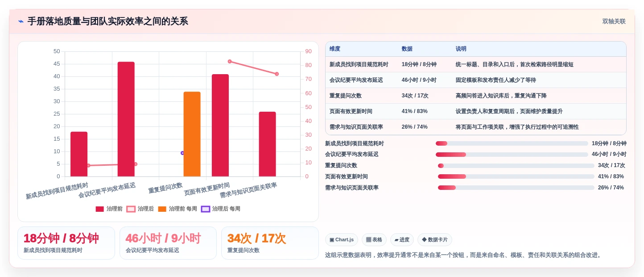Click table cell 重复提问次数
644x277 pixels.
(x=346, y=96)
